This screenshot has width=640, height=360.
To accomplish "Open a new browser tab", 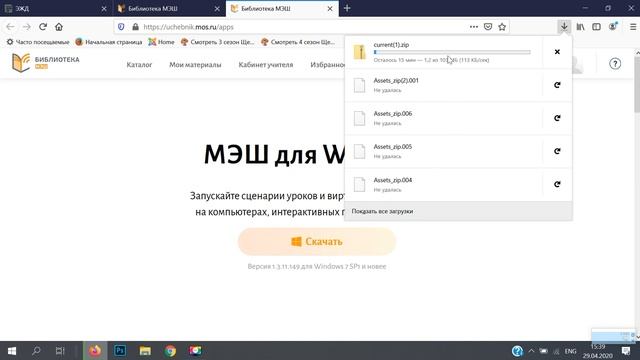I will point(347,8).
